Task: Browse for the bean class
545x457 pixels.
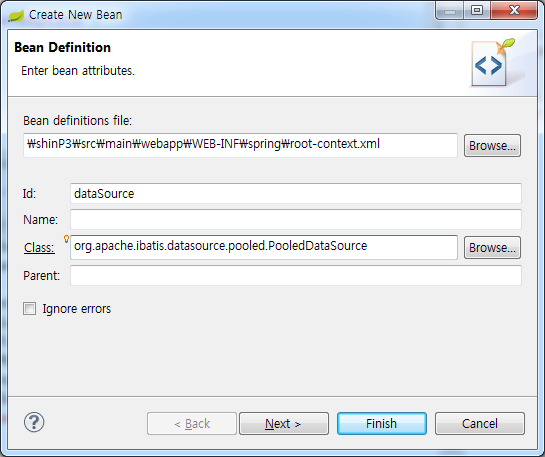Action: pos(492,248)
